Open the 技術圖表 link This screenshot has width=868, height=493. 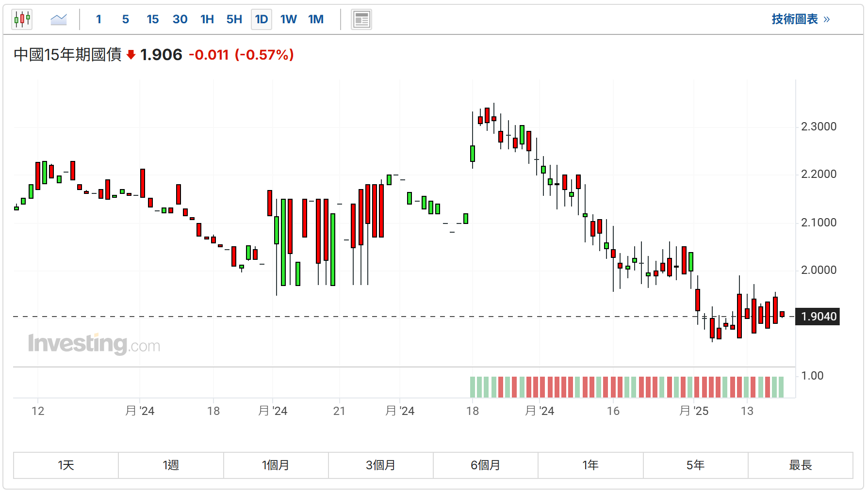click(x=801, y=19)
